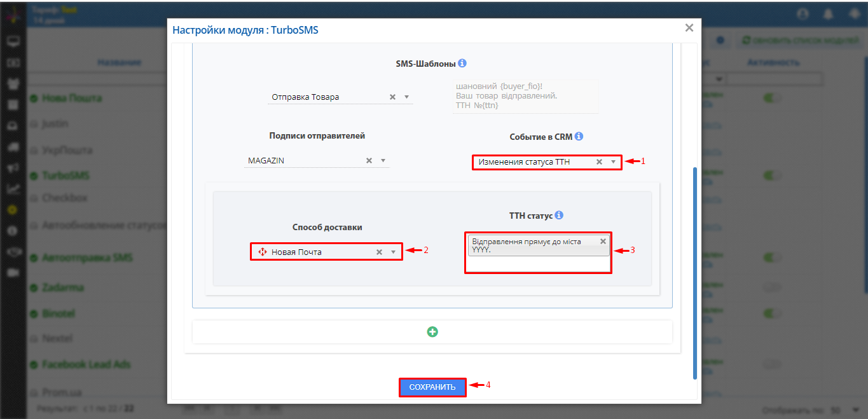Toggle activity switch for Zadarma module
868x419 pixels.
point(772,287)
